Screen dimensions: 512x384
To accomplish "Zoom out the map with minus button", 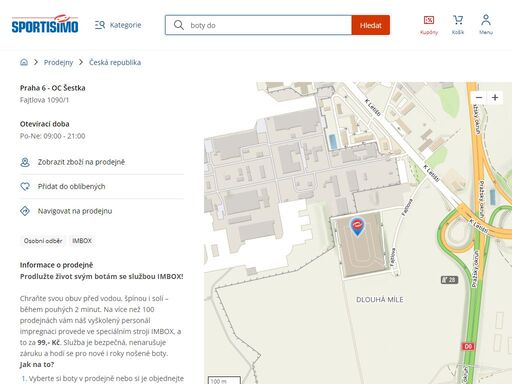I will click(479, 97).
